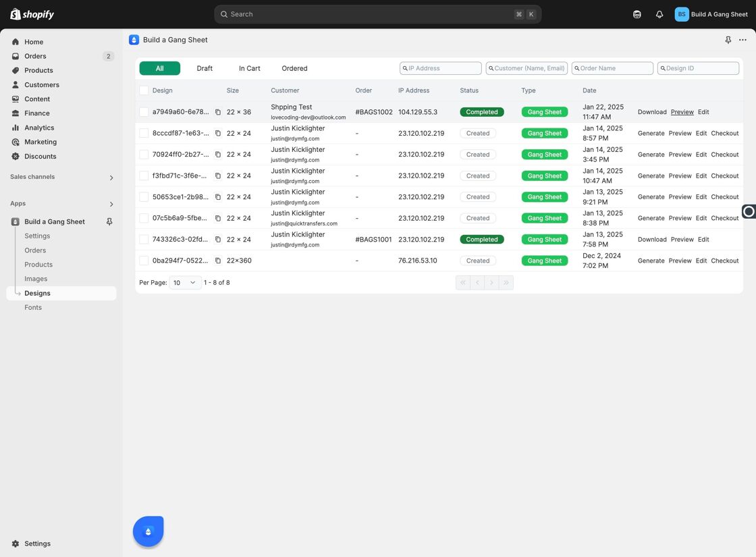Copy design ID 07c5b6a9-5fbe
The width and height of the screenshot is (756, 557).
218,218
